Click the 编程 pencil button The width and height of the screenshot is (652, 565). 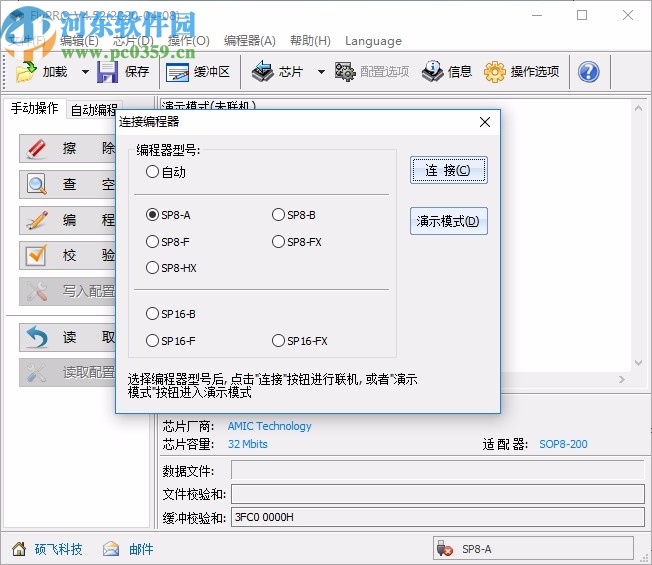68,220
